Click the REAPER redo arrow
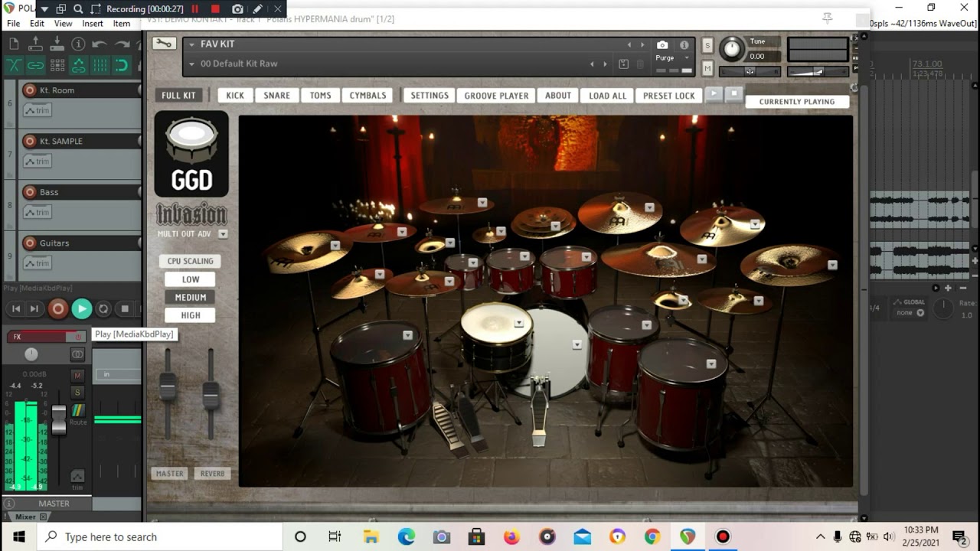 click(x=121, y=44)
